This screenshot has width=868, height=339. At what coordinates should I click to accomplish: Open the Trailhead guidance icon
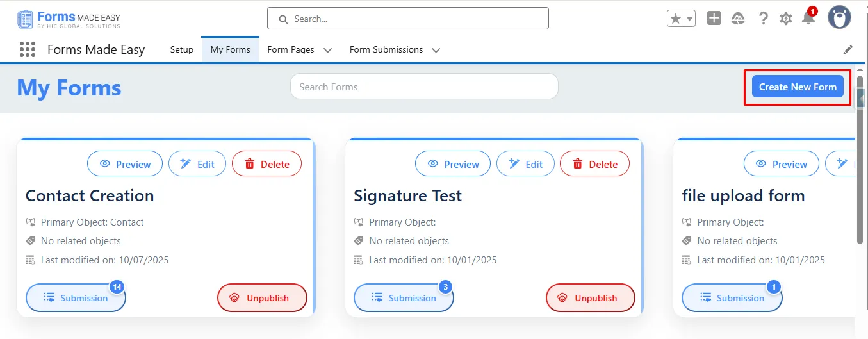click(x=738, y=19)
